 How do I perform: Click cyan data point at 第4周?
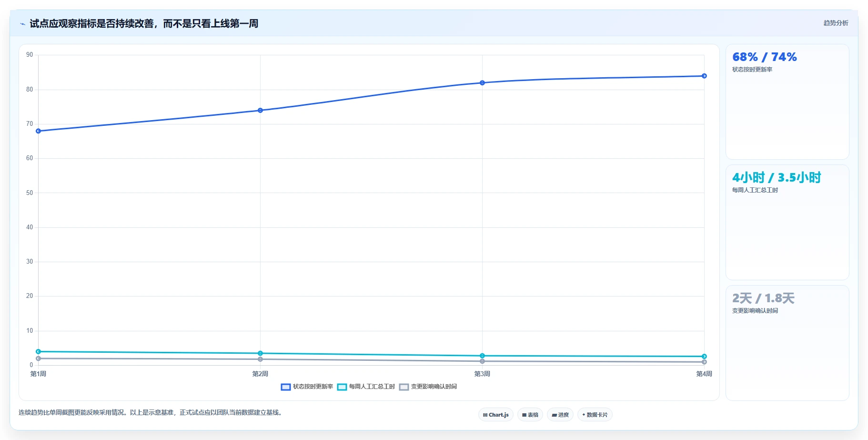click(704, 357)
